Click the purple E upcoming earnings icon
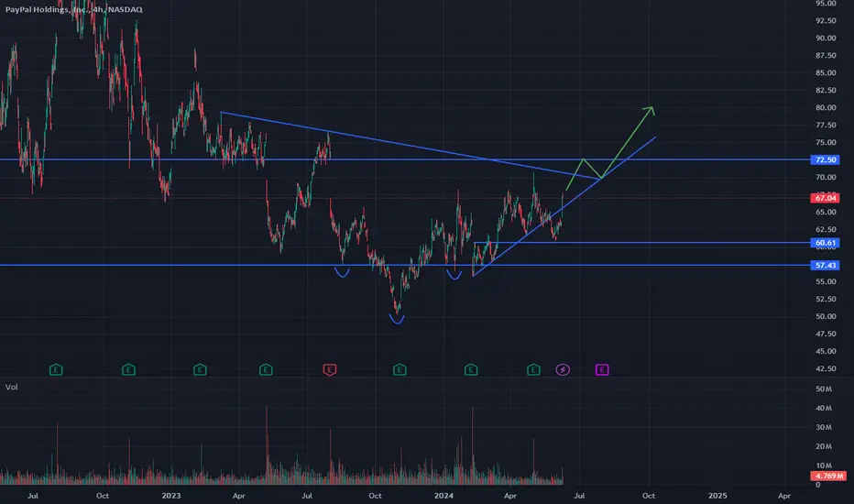 point(602,370)
